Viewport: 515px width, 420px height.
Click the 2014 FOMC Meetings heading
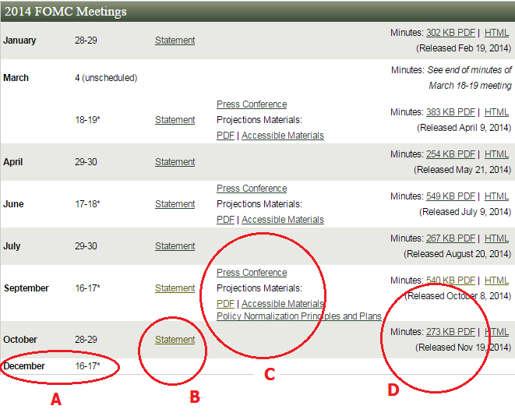(65, 12)
